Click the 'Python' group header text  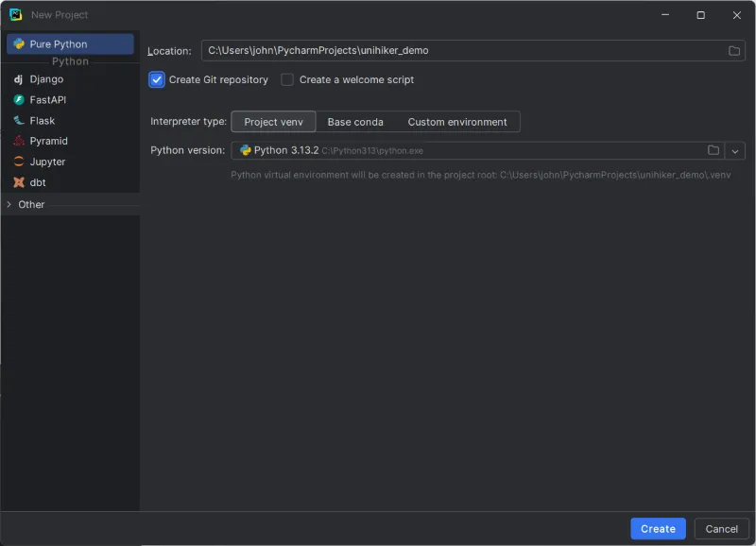[70, 61]
